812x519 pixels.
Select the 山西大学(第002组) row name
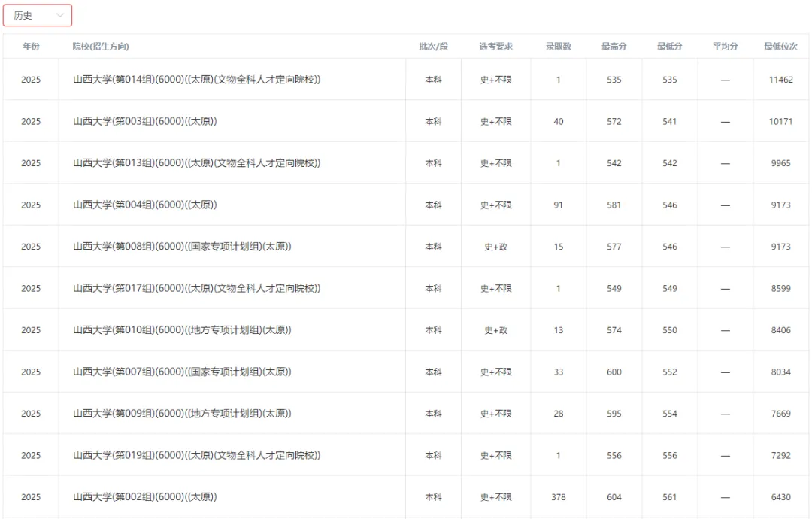coord(145,497)
